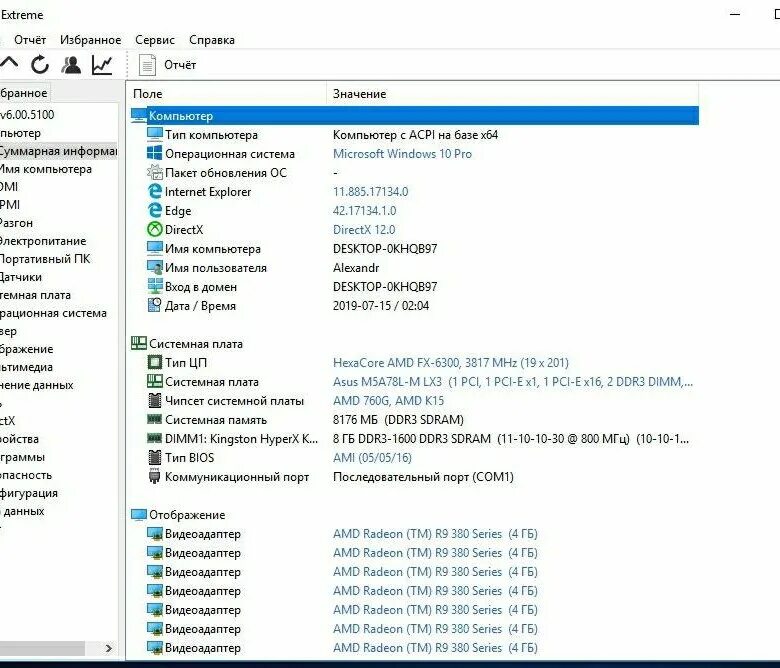Select the Суммарная информация tree item
This screenshot has width=780, height=668.
coord(58,151)
